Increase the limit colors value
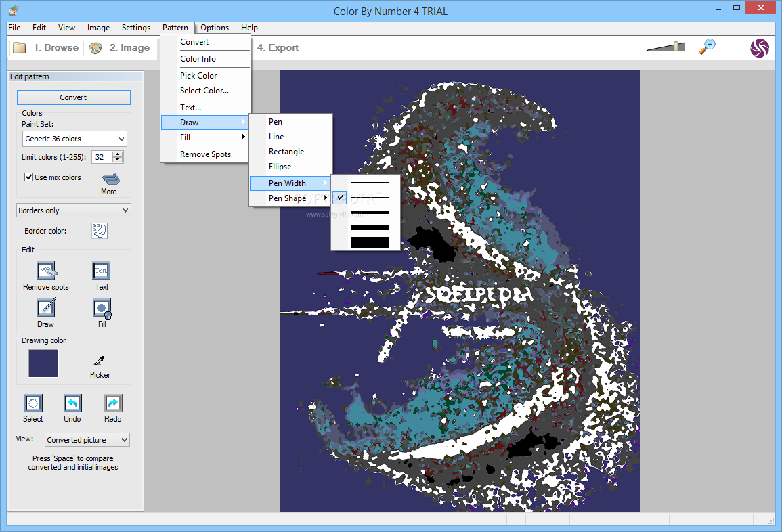The image size is (782, 532). click(118, 154)
